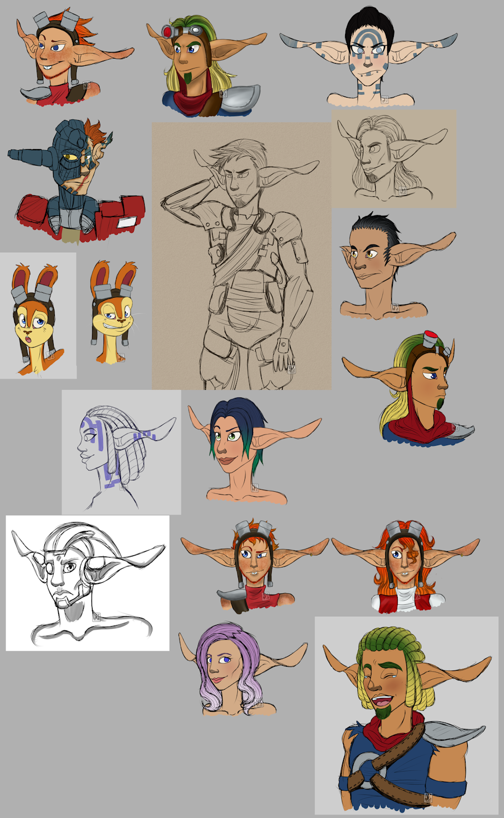Screen dimensions: 504x818
Task: Select the surprised orange ottsel on light background
Action: (x=38, y=315)
